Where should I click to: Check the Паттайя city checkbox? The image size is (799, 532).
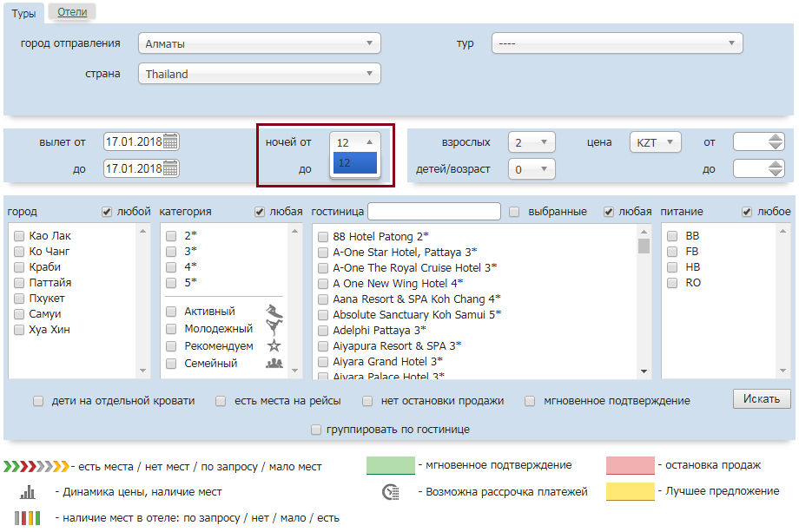coord(19,283)
